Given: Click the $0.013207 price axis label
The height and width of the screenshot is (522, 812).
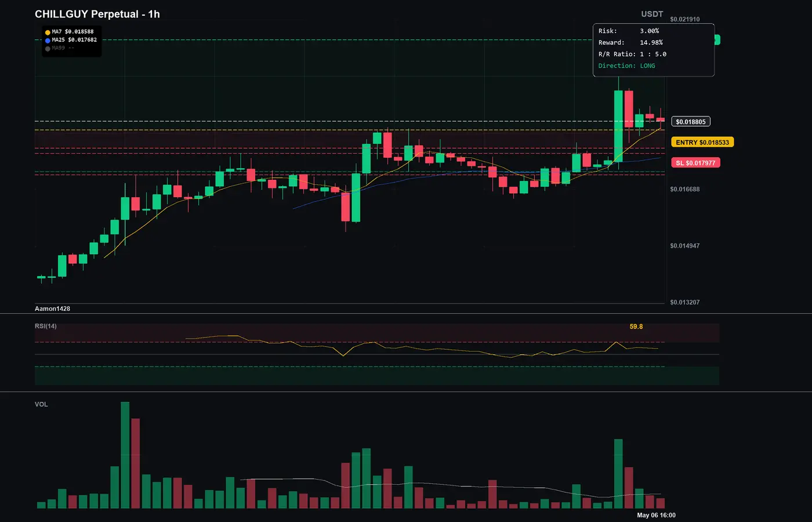Looking at the screenshot, I should click(685, 302).
